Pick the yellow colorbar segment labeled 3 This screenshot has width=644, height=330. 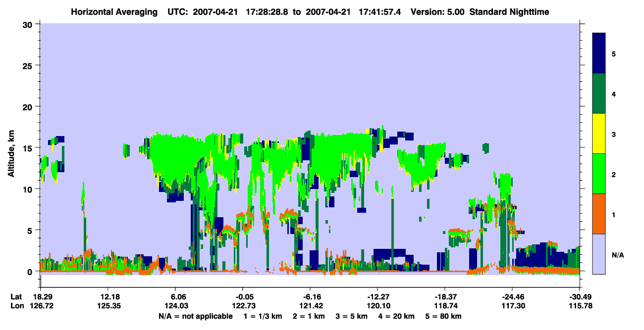599,134
